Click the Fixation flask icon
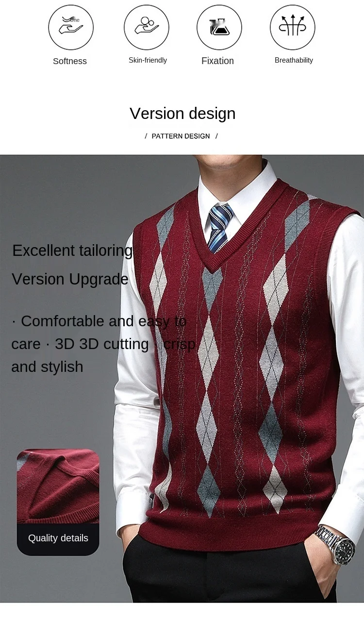Screen dimensions: 364x619 pos(219,27)
